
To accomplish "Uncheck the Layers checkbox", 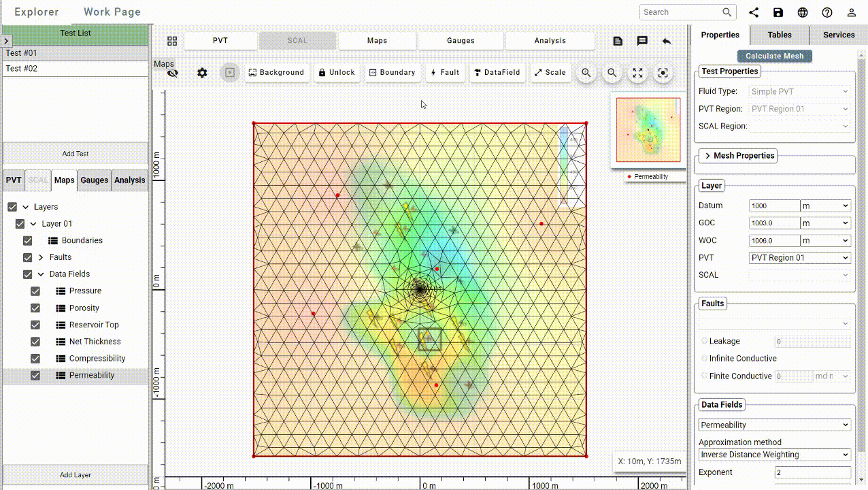I will tap(12, 207).
